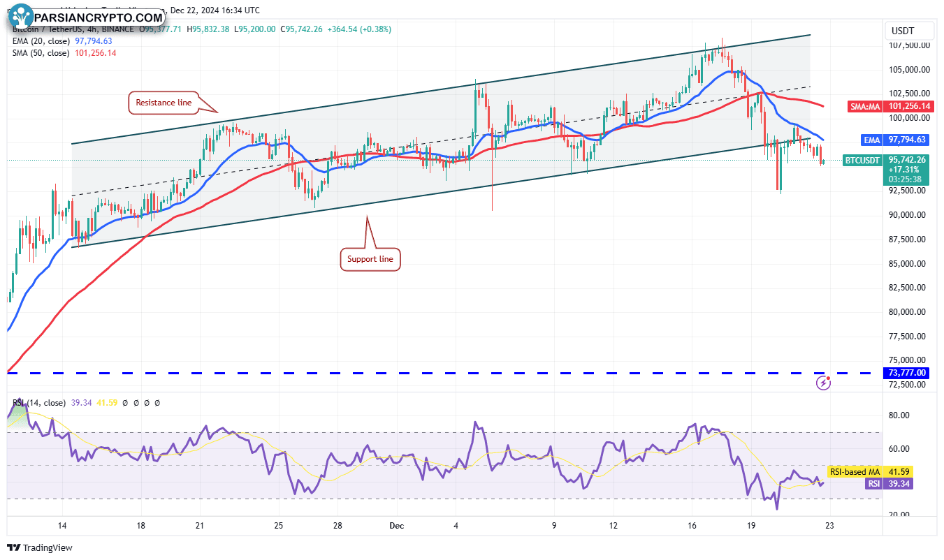Click the 107,500.00 price axis label
This screenshot has width=944, height=560.
[908, 45]
